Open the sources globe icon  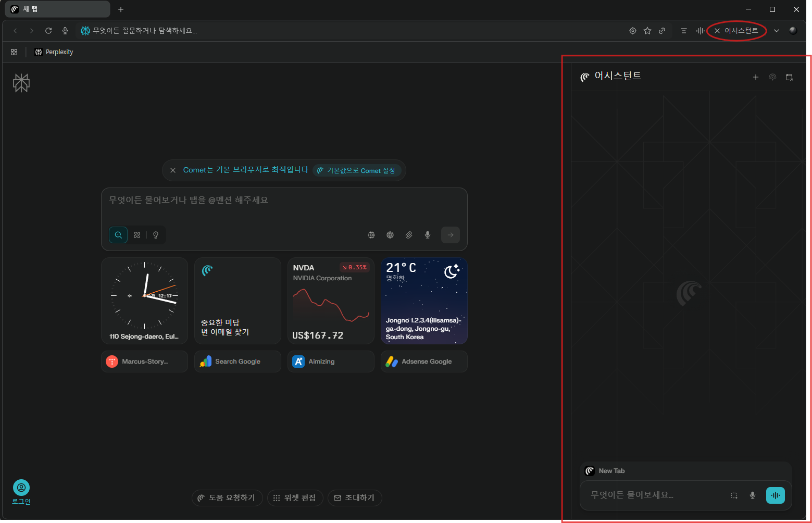(x=390, y=235)
